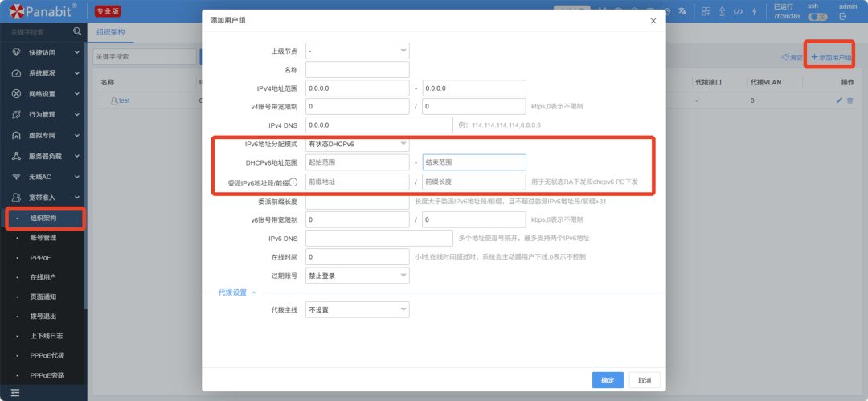Collapse the 宽带准入 sidebar menu
The height and width of the screenshot is (401, 868).
point(77,197)
